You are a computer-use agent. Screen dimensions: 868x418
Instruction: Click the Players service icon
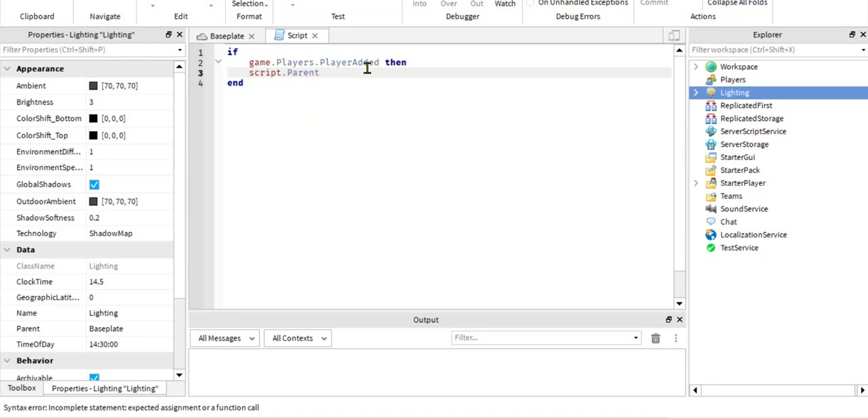point(711,79)
